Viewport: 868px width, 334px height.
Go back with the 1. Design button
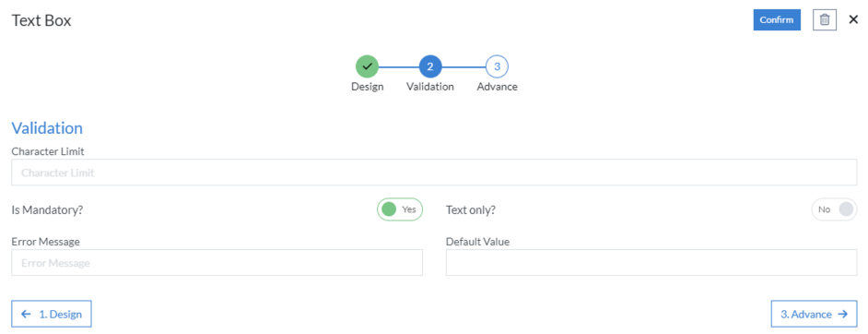pyautogui.click(x=52, y=314)
